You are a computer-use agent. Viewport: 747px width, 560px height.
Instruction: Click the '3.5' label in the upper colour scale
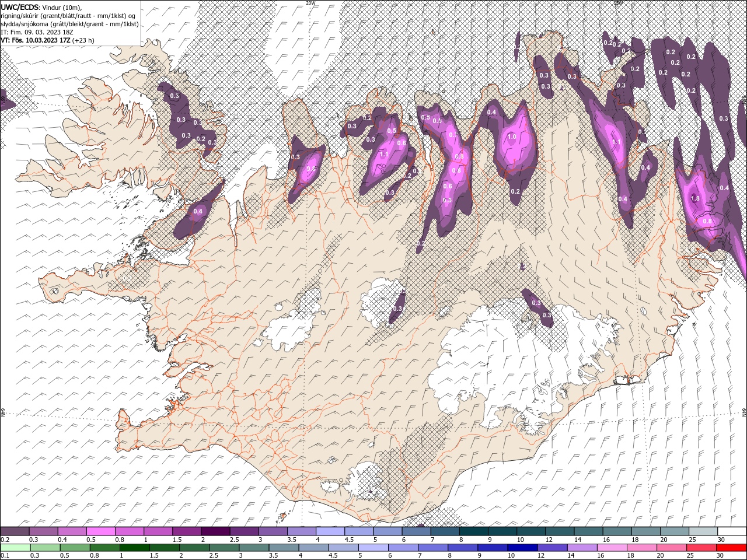(x=291, y=540)
